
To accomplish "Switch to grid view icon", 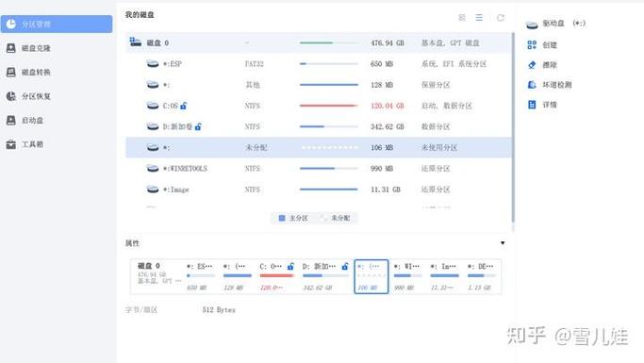I will tap(462, 17).
